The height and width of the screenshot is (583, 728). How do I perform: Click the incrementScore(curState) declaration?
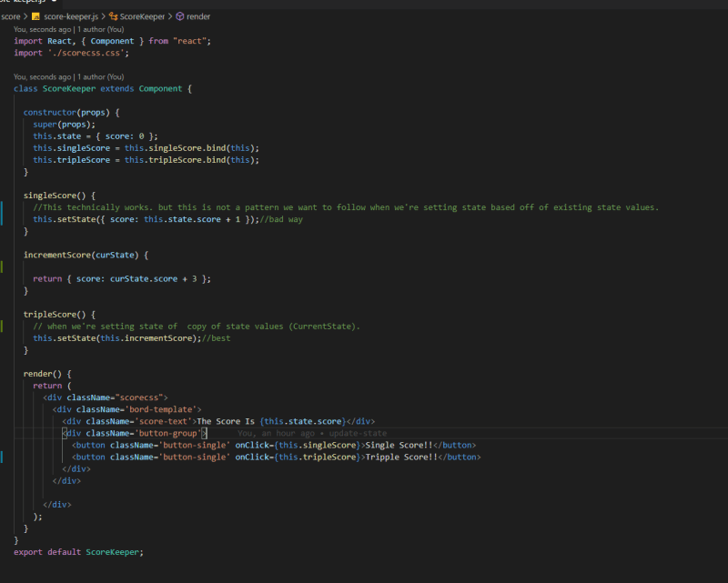(86, 256)
